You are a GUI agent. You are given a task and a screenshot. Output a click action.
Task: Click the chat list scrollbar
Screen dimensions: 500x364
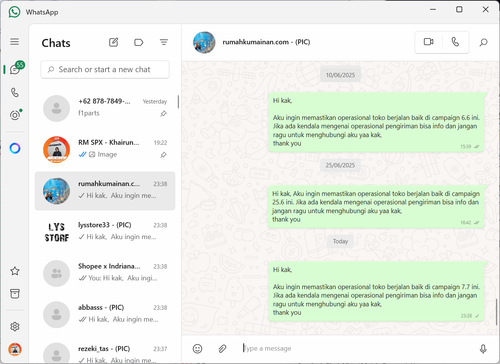178,102
